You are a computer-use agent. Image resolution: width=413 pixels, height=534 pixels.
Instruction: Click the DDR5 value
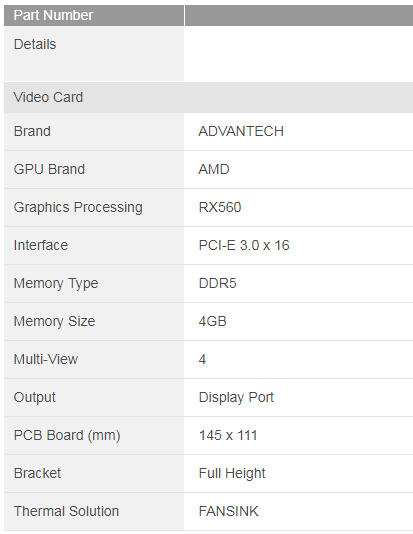[218, 284]
